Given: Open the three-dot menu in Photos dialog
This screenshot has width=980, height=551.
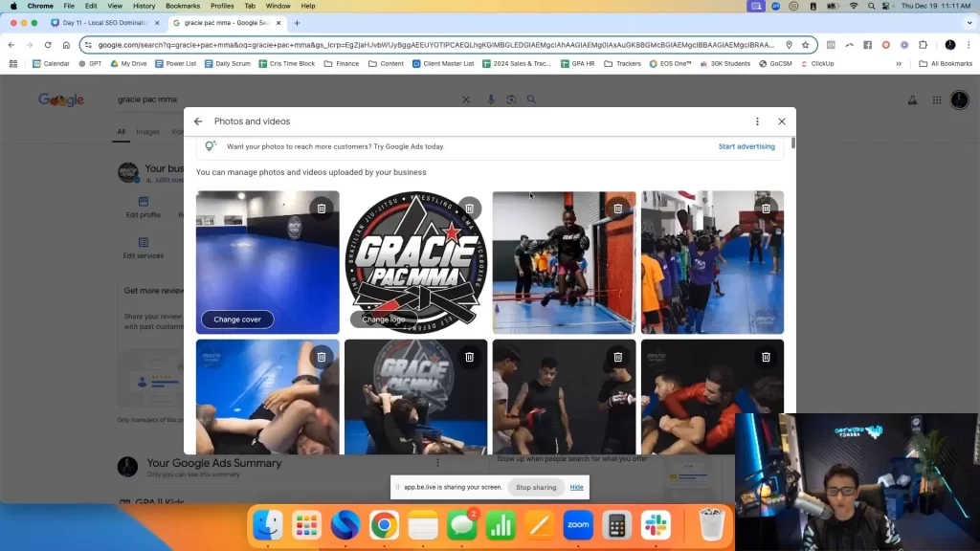Looking at the screenshot, I should pyautogui.click(x=757, y=121).
